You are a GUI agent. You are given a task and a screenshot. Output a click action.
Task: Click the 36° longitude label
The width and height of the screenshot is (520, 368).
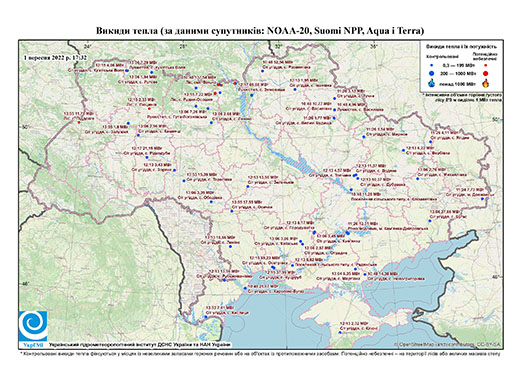point(373,46)
